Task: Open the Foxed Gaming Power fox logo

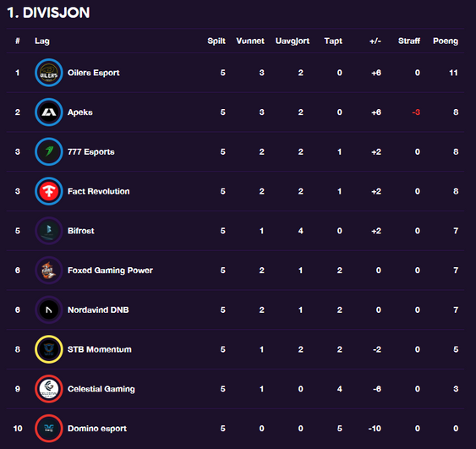Action: pyautogui.click(x=48, y=271)
